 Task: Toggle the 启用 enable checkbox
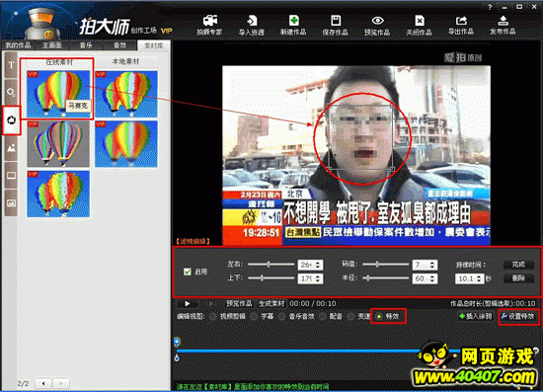pyautogui.click(x=188, y=272)
